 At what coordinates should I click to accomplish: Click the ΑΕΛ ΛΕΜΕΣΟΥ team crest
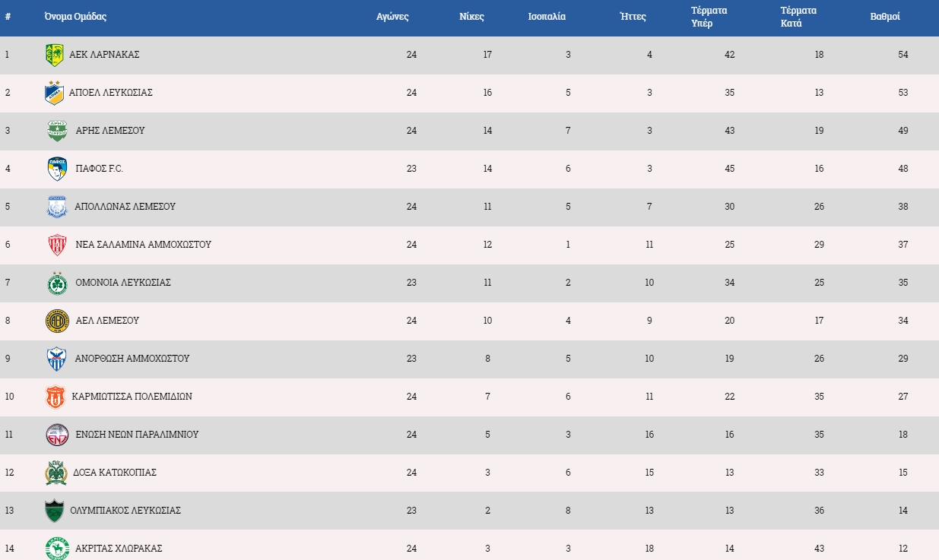tap(57, 321)
